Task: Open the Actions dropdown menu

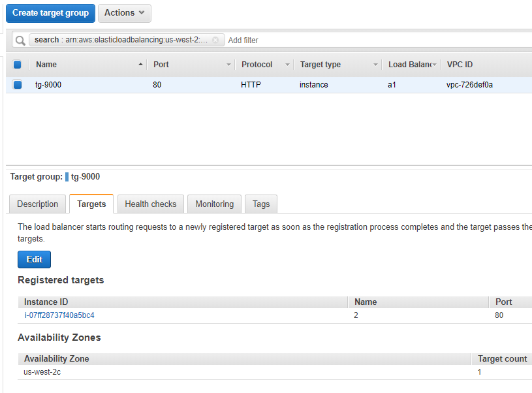Action: click(125, 13)
